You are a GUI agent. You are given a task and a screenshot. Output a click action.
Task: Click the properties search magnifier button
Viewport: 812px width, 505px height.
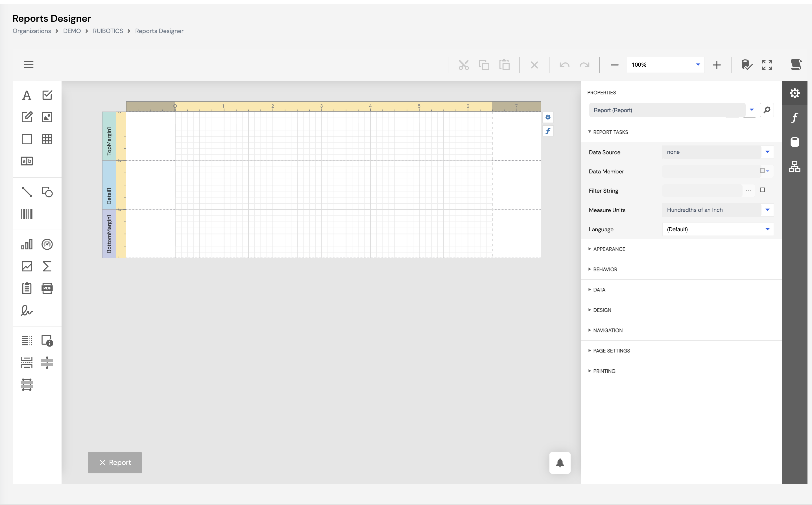pyautogui.click(x=767, y=110)
